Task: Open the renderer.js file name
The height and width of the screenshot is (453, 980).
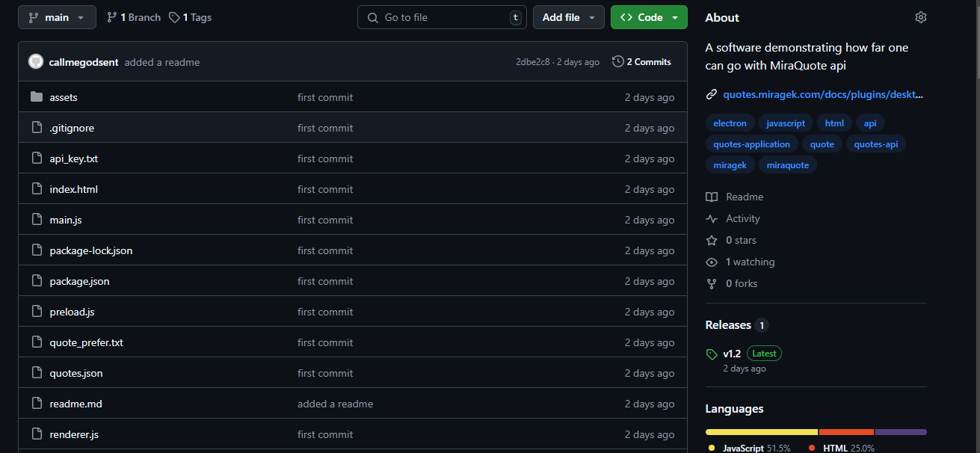Action: pyautogui.click(x=74, y=434)
